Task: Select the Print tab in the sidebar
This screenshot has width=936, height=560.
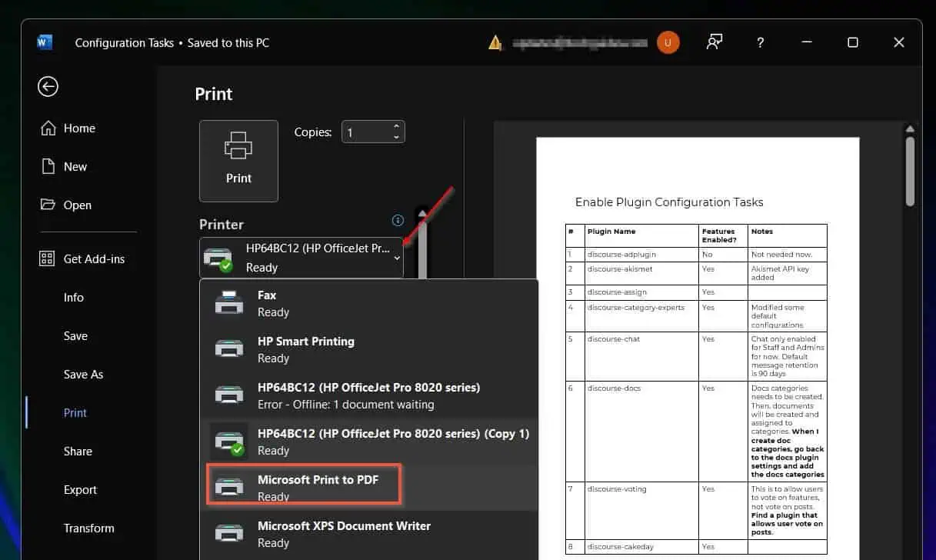Action: click(x=75, y=413)
